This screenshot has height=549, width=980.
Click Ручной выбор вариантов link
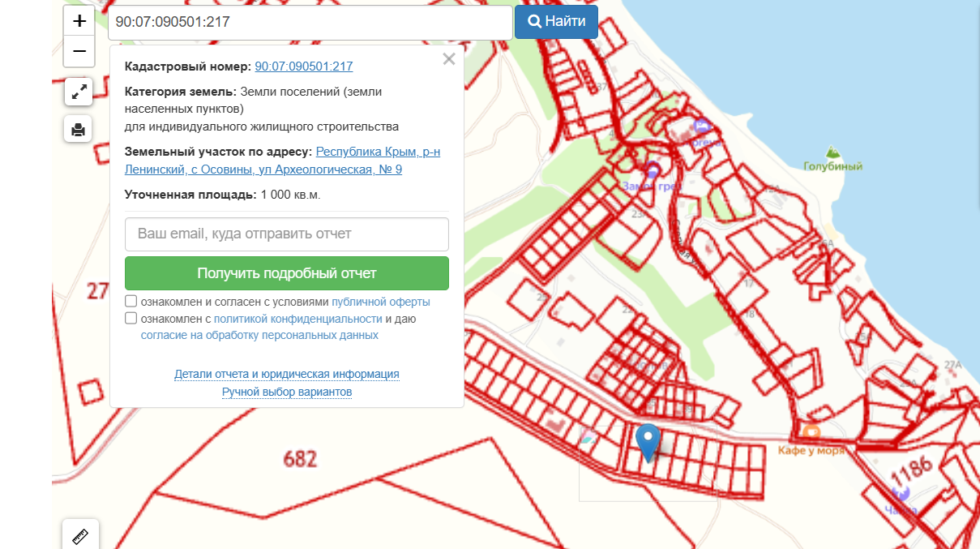point(287,392)
